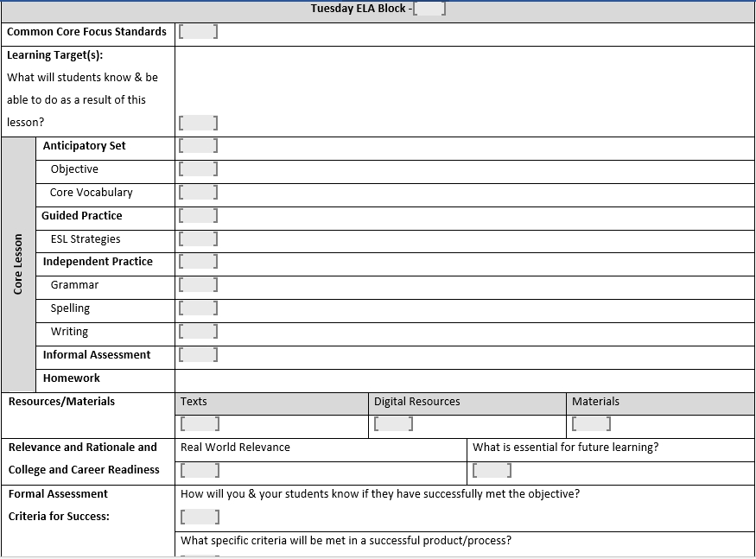Screen dimensions: 756x559
Task: Click the 'What will students know & be' line
Action: pos(82,77)
